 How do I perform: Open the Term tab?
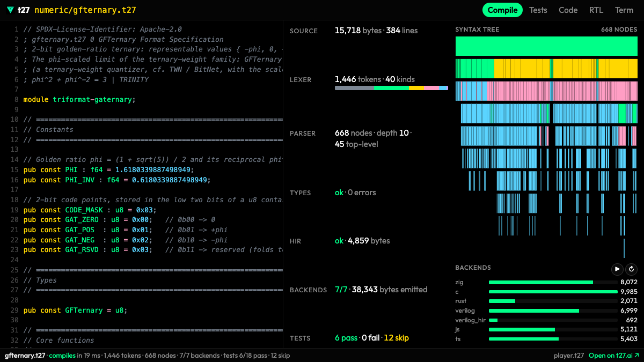pos(624,10)
